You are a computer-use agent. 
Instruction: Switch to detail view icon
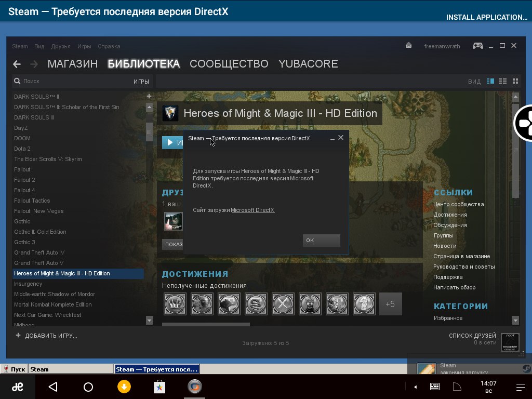tap(490, 81)
